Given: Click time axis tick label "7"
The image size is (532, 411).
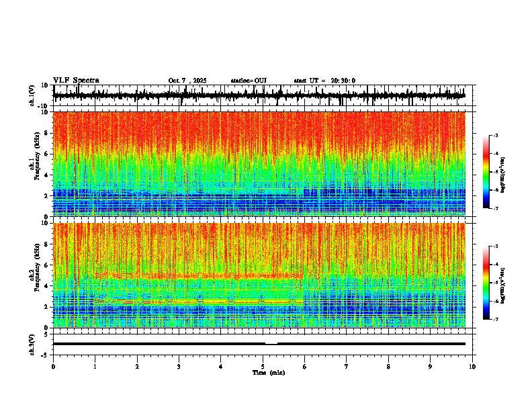Looking at the screenshot, I should [347, 367].
